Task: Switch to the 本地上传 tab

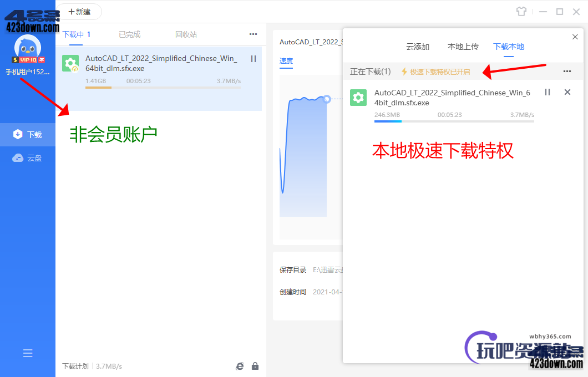Action: (x=463, y=47)
